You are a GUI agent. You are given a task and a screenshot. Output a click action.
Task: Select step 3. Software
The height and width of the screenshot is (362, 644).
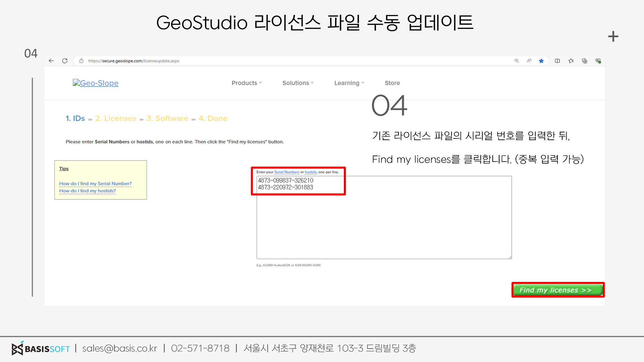click(x=167, y=118)
